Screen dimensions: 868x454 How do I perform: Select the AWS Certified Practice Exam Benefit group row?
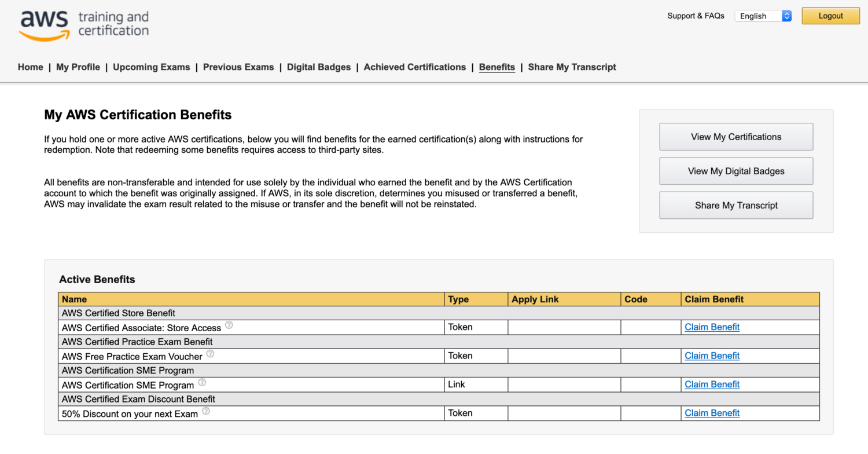coord(439,342)
